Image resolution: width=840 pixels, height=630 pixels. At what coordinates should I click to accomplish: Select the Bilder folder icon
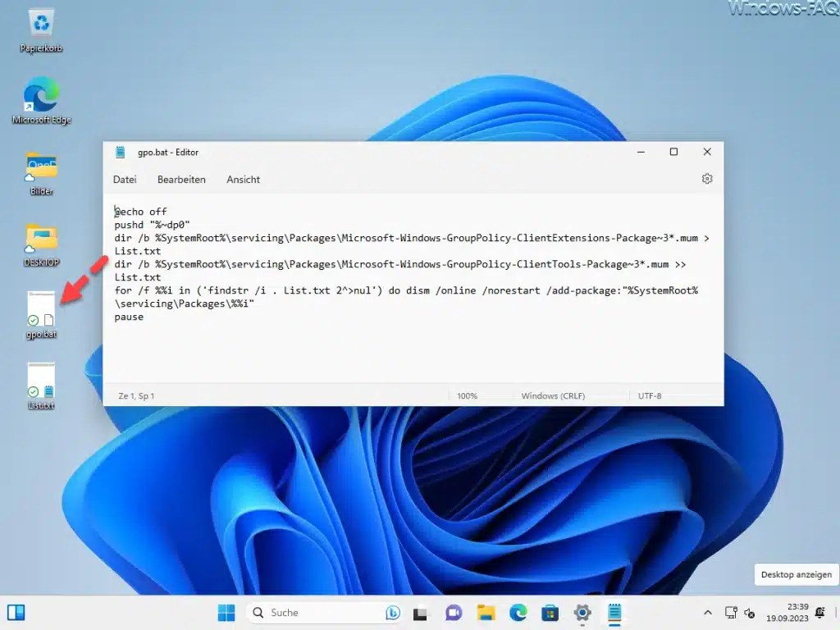[41, 174]
